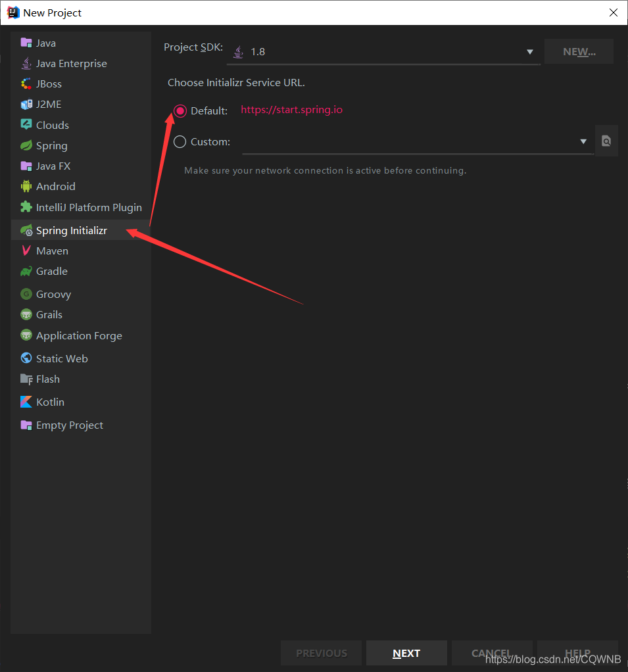Viewport: 628px width, 672px height.
Task: Choose the Empty Project icon
Action: [x=26, y=425]
